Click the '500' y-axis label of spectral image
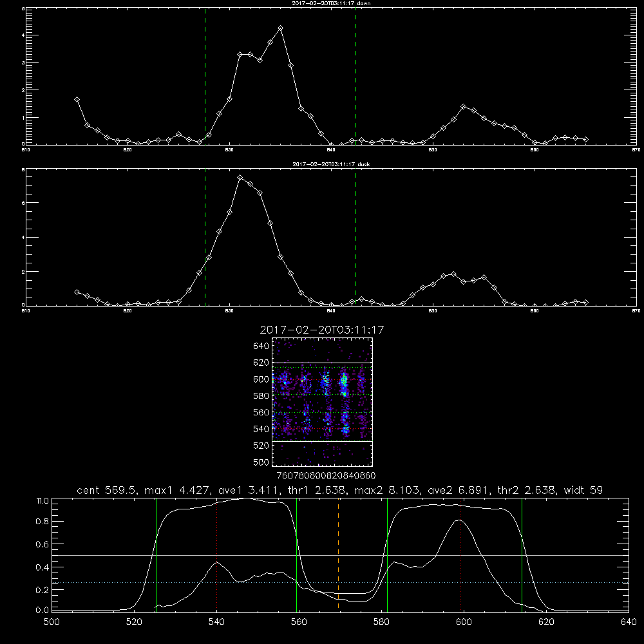Image resolution: width=644 pixels, height=644 pixels. [x=261, y=462]
